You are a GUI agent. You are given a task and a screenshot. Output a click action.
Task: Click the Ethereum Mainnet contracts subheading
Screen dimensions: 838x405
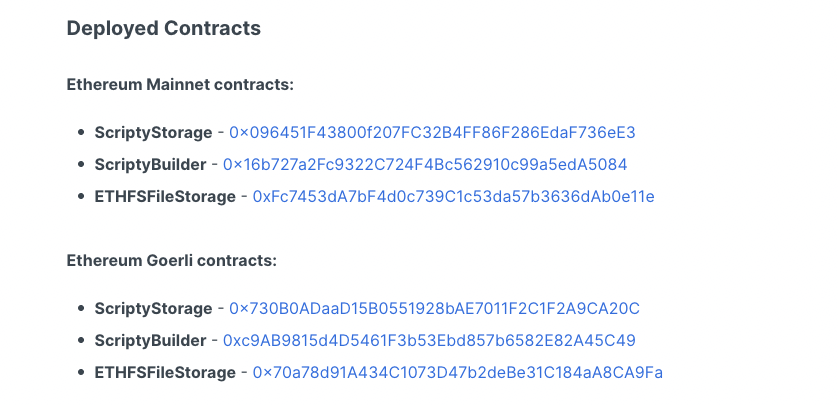point(180,84)
